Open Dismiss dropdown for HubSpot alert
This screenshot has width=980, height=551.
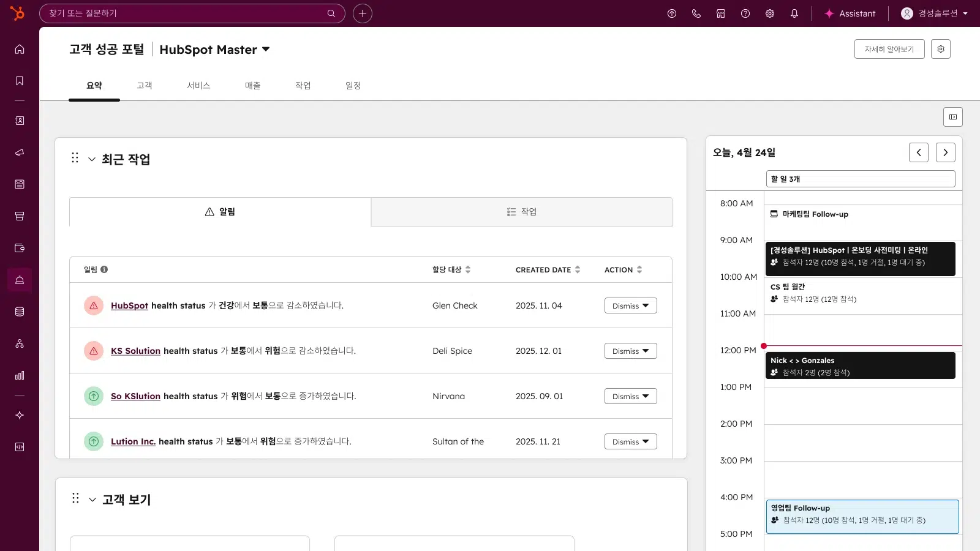point(631,305)
